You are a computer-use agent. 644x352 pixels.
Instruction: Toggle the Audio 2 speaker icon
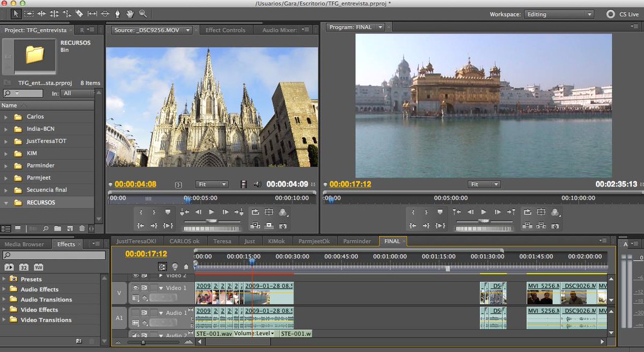tap(135, 334)
